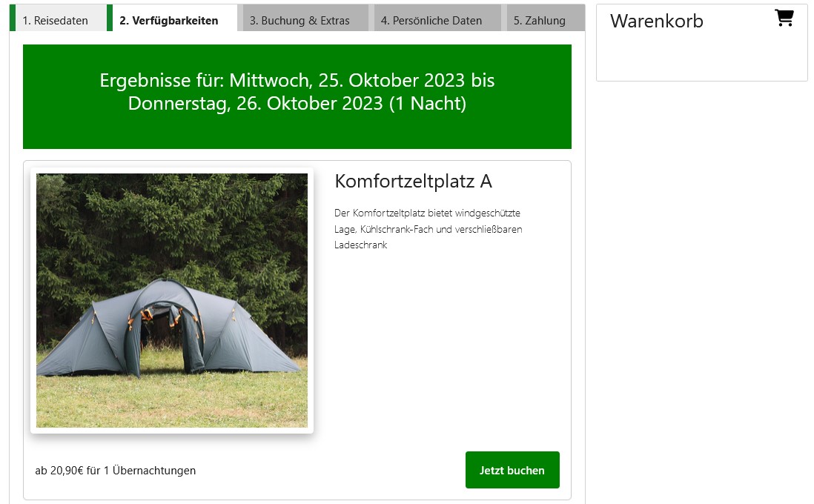Viewport: 814px width, 504px height.
Task: Click the Jetzt buchen button
Action: 512,470
